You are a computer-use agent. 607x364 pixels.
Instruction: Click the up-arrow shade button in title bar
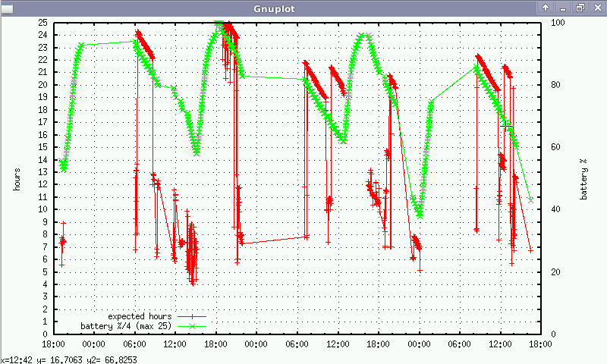[x=546, y=7]
